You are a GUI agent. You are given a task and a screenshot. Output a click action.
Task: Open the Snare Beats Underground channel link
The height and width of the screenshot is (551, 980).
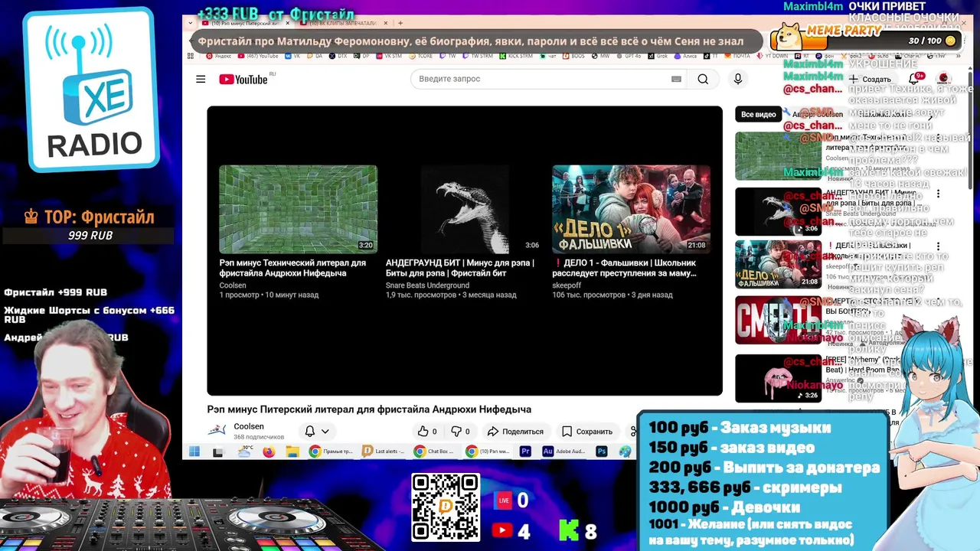427,285
